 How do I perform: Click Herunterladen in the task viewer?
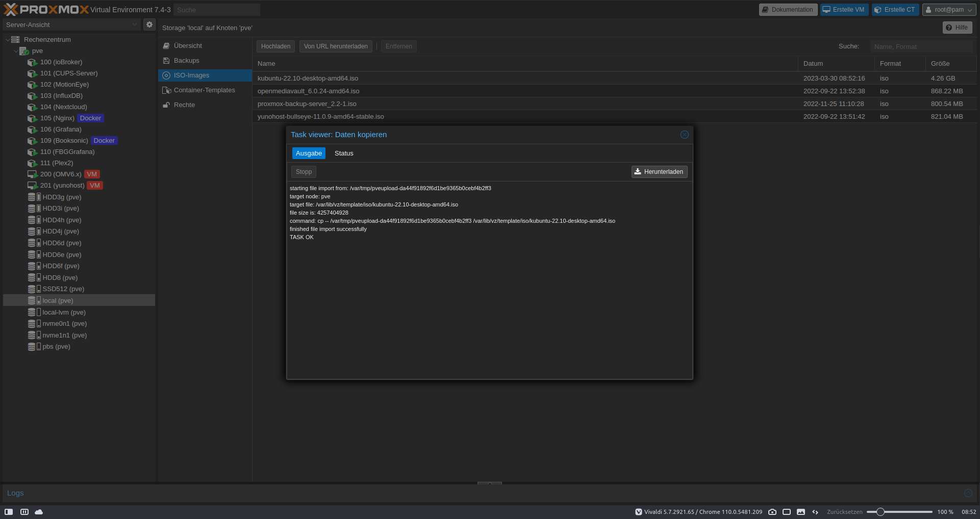(x=659, y=172)
